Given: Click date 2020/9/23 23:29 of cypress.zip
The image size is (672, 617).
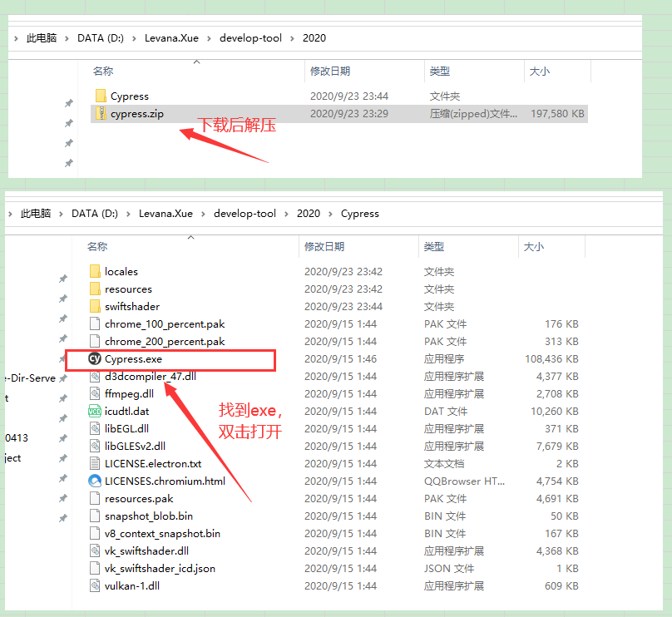Looking at the screenshot, I should click(349, 114).
